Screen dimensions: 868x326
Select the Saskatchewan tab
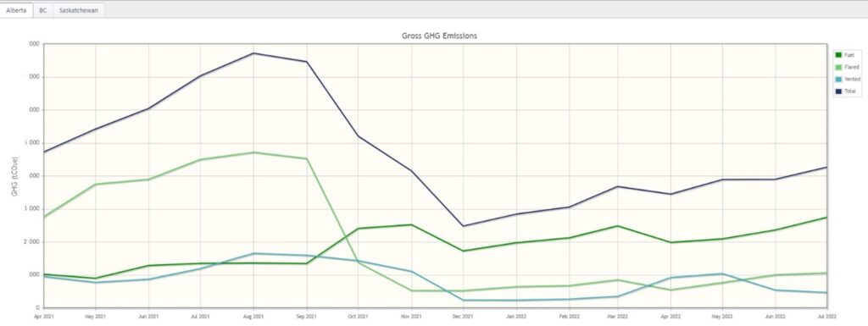[x=79, y=10]
